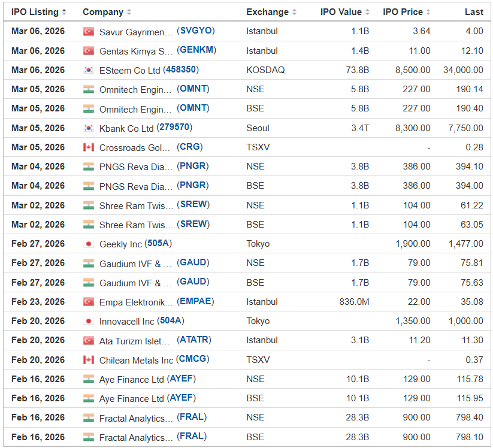Click last price 798.40 for Fractal NSE
This screenshot has height=448, width=493.
tap(470, 417)
